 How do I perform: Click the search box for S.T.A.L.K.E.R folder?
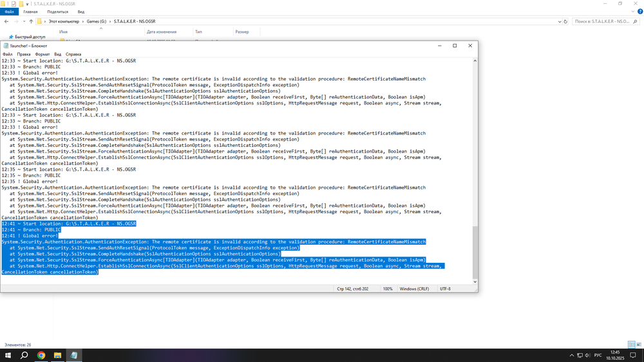(602, 21)
